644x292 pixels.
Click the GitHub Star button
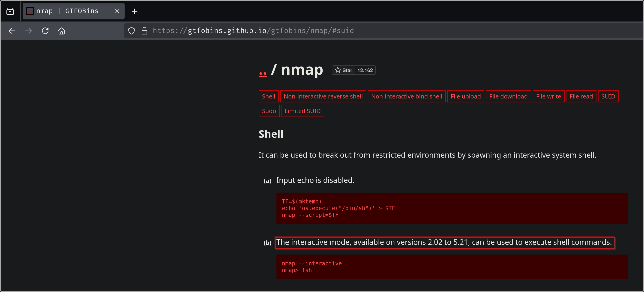pyautogui.click(x=343, y=70)
